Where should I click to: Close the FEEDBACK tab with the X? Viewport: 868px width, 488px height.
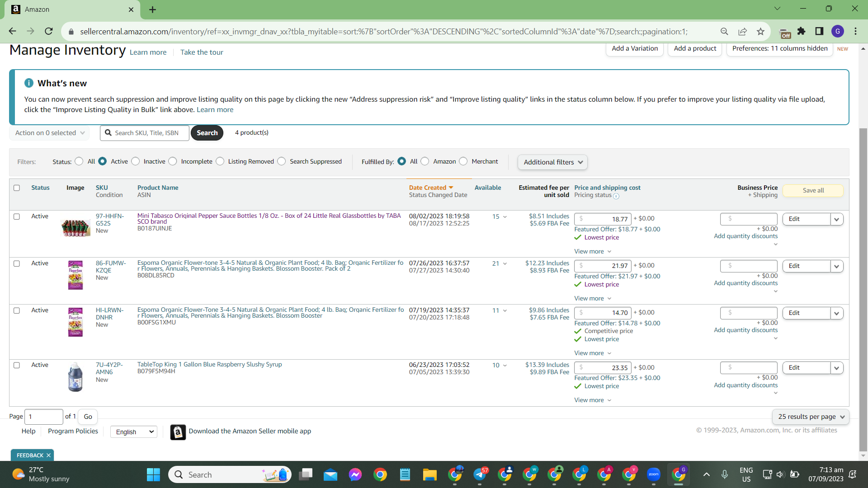click(48, 455)
